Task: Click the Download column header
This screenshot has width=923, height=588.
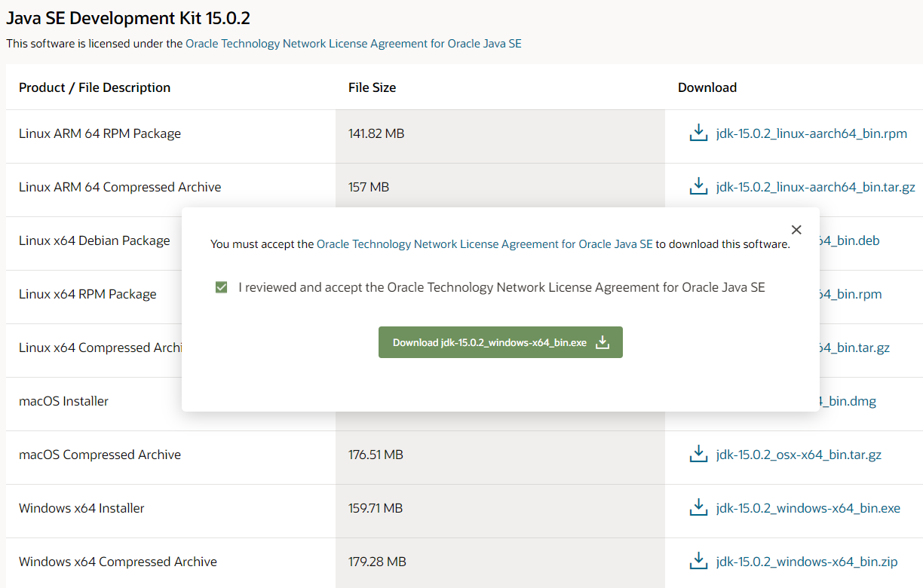Action: (707, 87)
